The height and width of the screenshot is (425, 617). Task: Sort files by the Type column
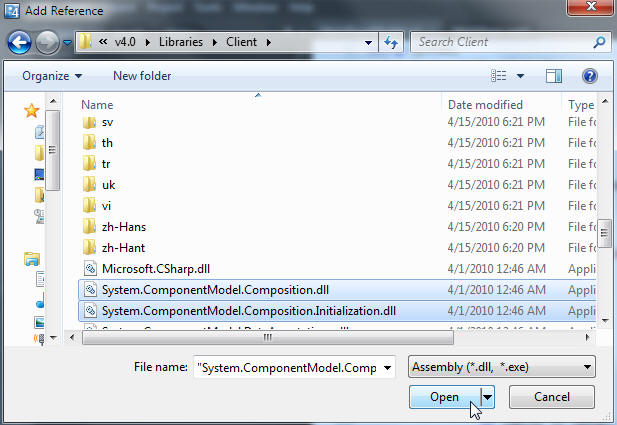(x=581, y=105)
